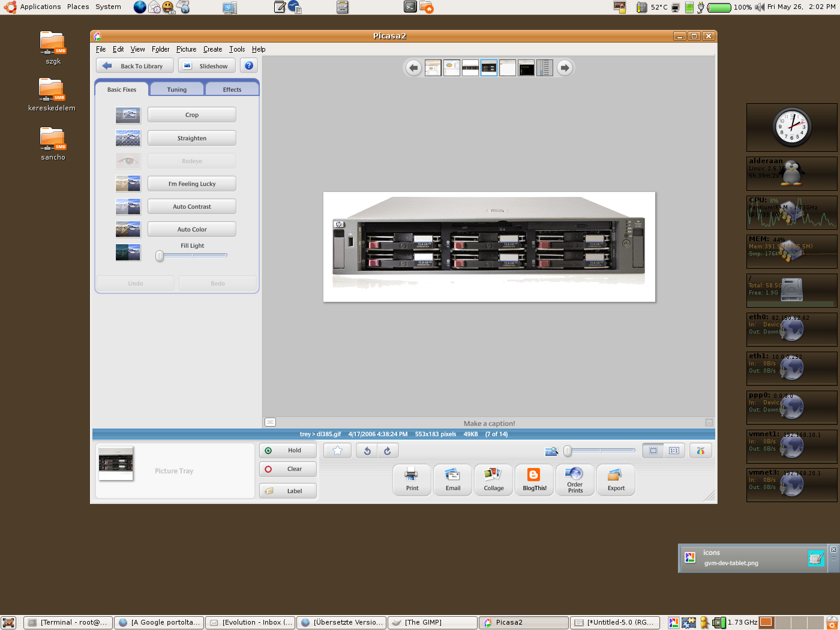The image size is (840, 630).
Task: Click the Fill Light slider
Action: point(192,256)
